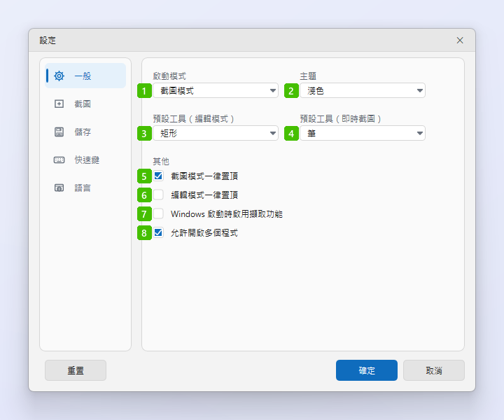Open the 一般 settings tab

coord(85,76)
